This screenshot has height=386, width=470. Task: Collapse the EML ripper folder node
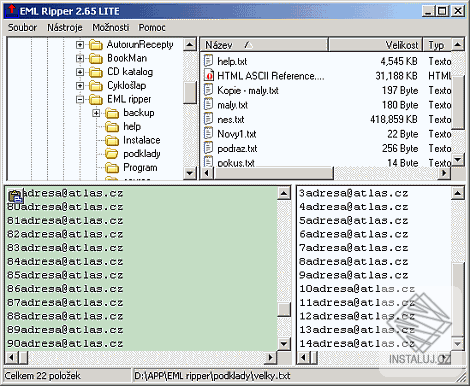tap(80, 99)
